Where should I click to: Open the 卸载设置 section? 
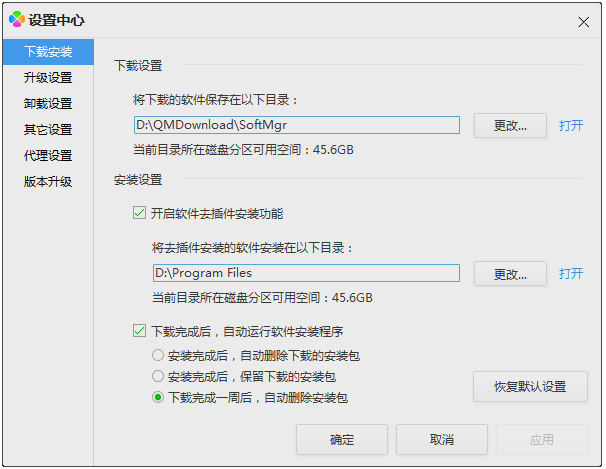[48, 104]
